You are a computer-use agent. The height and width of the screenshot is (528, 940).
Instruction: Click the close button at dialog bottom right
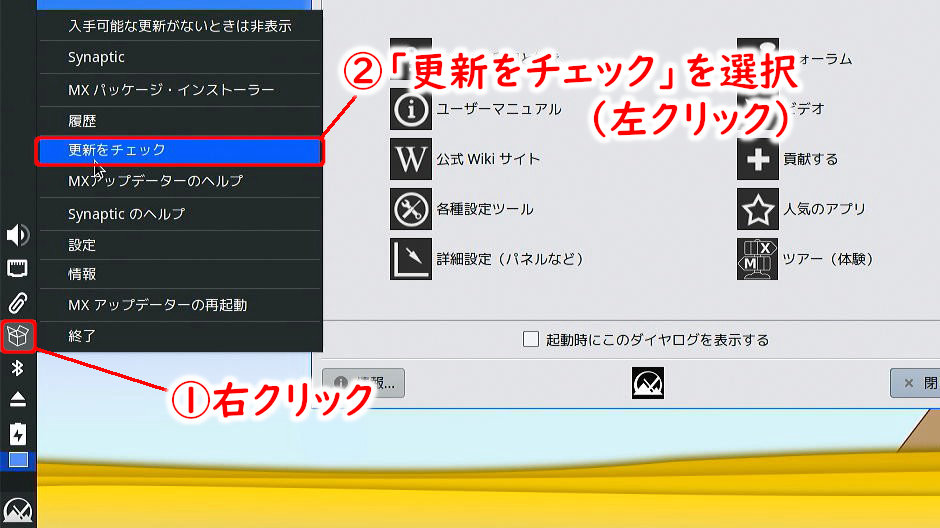915,383
